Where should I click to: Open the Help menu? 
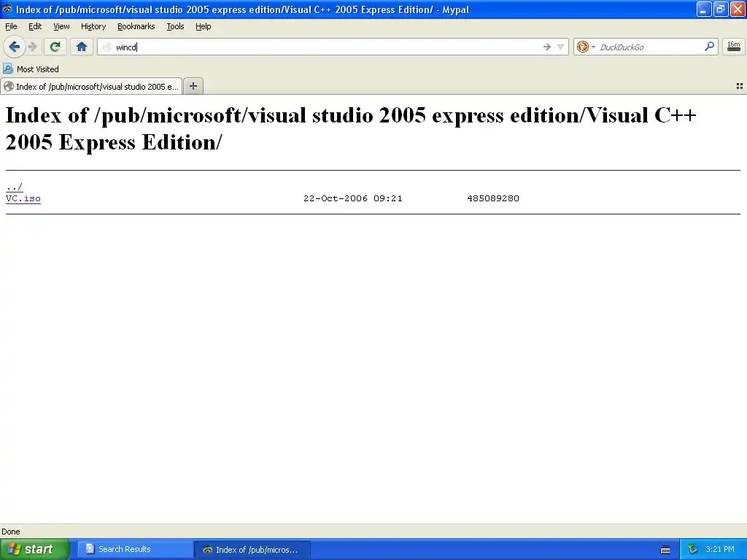[203, 27]
